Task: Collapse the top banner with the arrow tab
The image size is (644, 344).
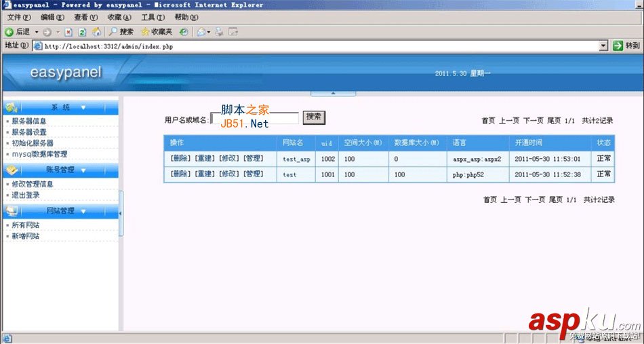Action: [x=333, y=94]
